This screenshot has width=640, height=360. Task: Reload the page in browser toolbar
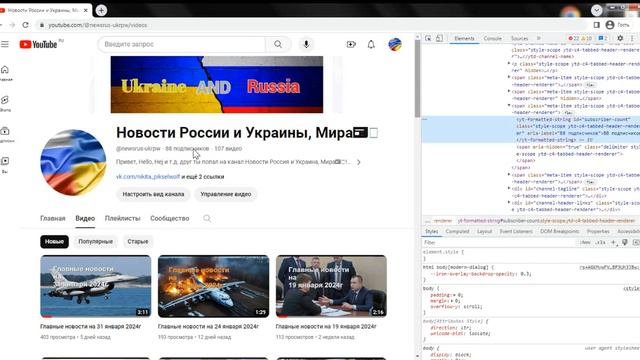point(25,25)
